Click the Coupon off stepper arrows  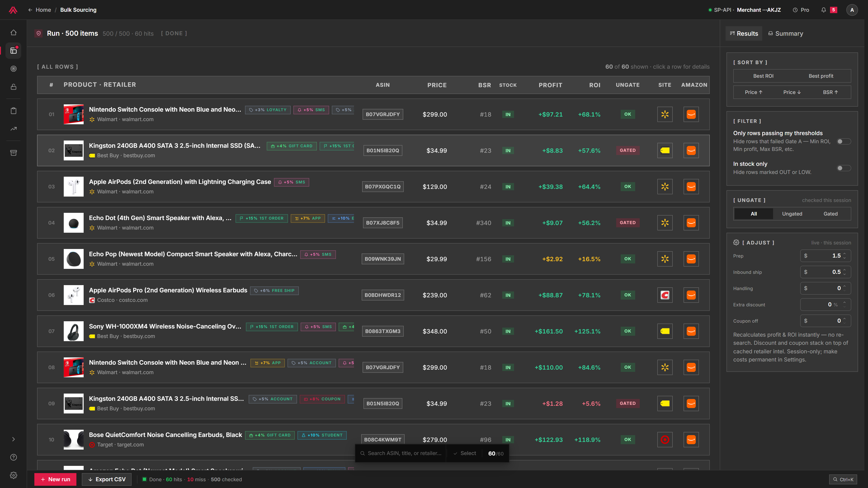[x=845, y=321]
